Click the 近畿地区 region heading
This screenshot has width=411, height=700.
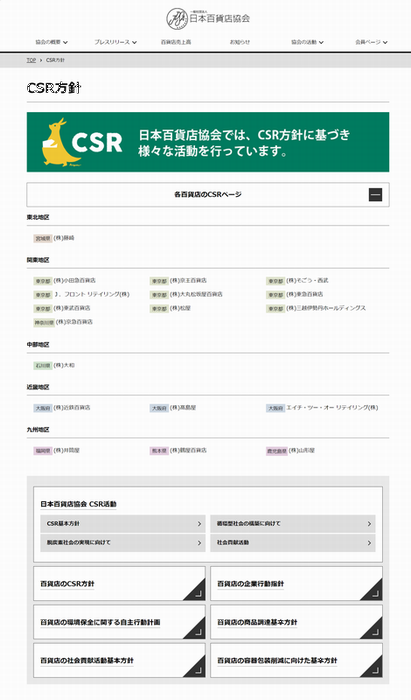38,387
